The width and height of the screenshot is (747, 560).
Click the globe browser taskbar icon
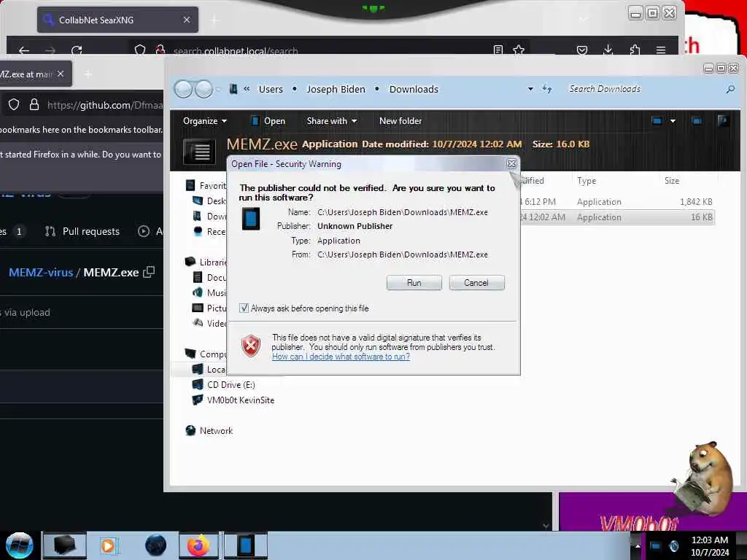pos(156,545)
